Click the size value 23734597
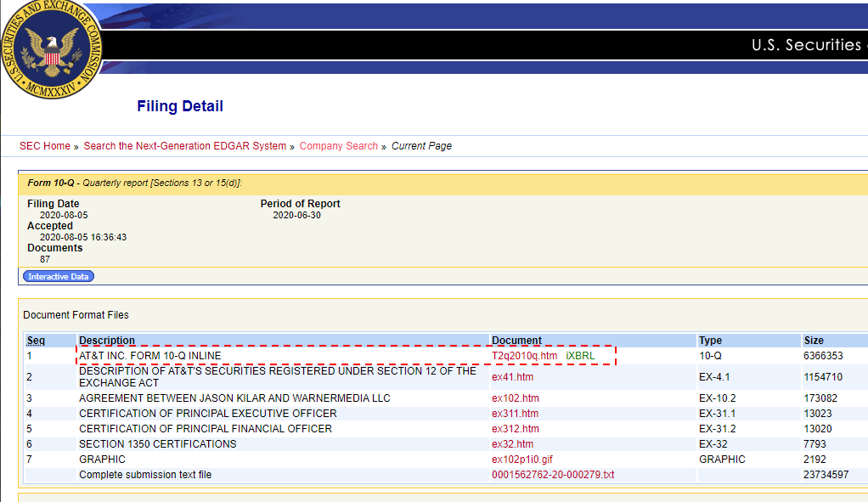Image resolution: width=868 pixels, height=502 pixels. (826, 475)
